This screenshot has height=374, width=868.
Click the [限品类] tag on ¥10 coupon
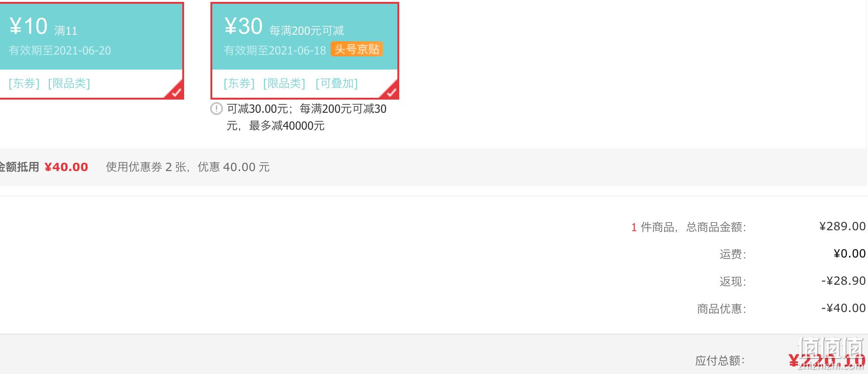click(x=69, y=84)
